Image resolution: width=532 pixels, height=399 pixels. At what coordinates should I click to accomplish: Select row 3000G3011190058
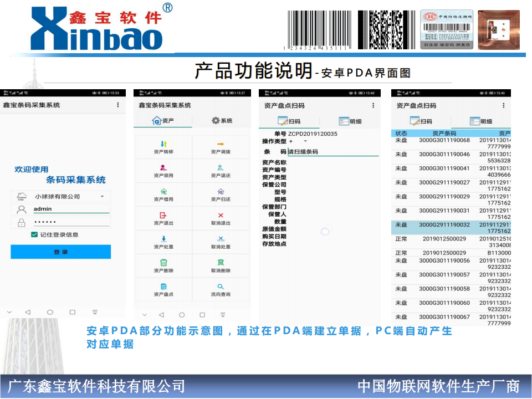(x=451, y=292)
